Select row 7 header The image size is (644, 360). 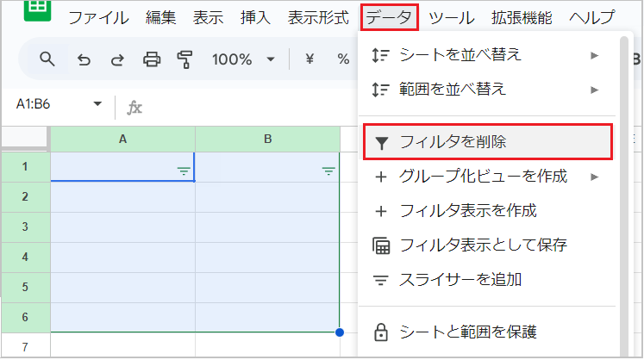point(26,347)
